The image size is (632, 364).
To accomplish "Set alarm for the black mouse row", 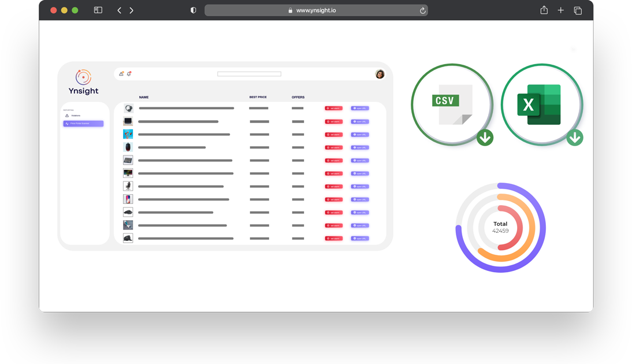I will [x=334, y=147].
